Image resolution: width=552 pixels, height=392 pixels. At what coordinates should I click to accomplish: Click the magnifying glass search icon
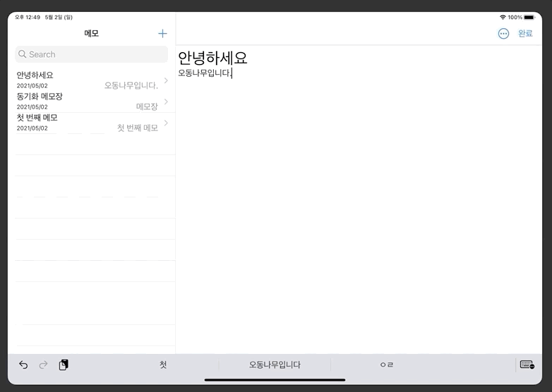pyautogui.click(x=22, y=54)
